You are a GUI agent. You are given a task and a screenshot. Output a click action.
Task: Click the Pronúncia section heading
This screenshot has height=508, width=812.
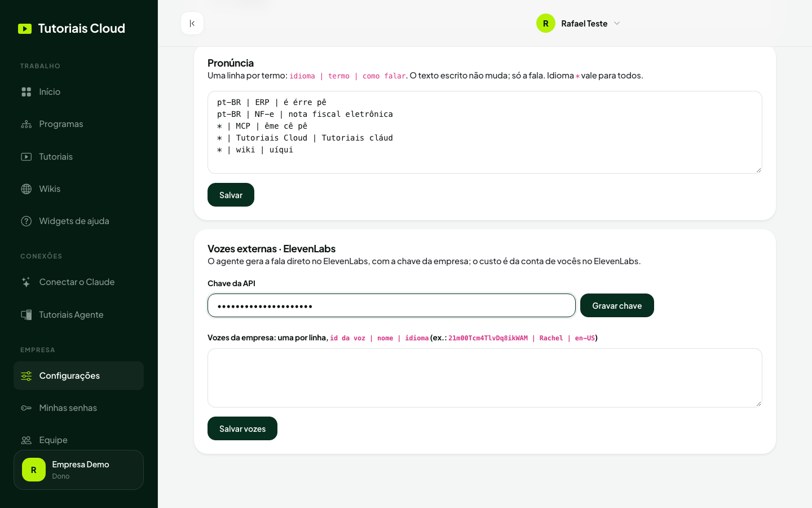[231, 63]
